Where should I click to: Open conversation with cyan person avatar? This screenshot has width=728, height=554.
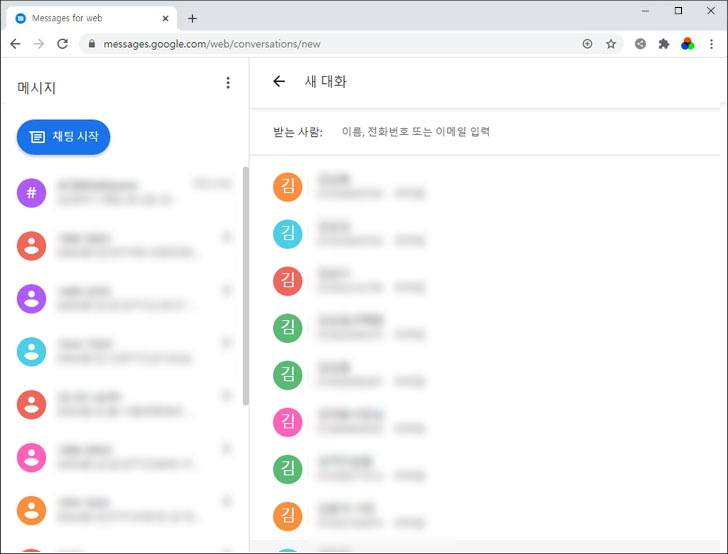124,352
